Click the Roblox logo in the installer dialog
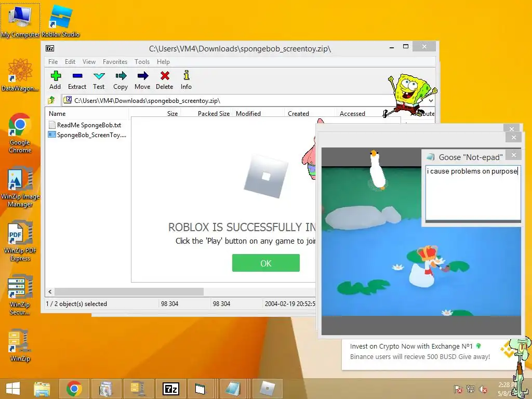Viewport: 532px width, 399px height. point(266,176)
